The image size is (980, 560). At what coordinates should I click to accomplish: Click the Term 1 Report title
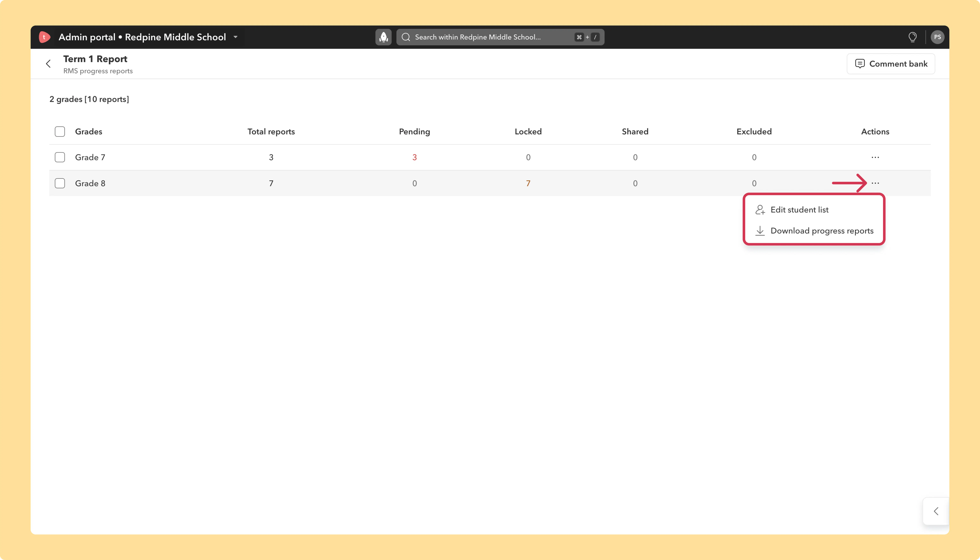pos(95,59)
